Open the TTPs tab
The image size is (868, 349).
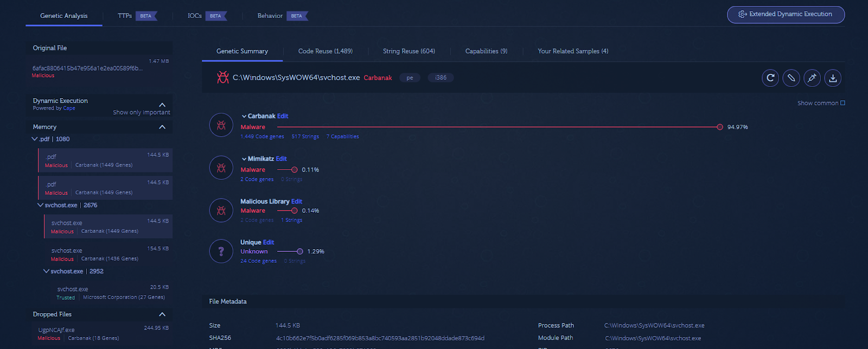(x=125, y=16)
